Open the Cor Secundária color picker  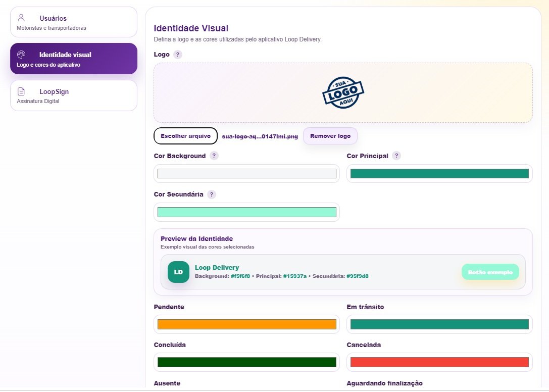pyautogui.click(x=247, y=212)
